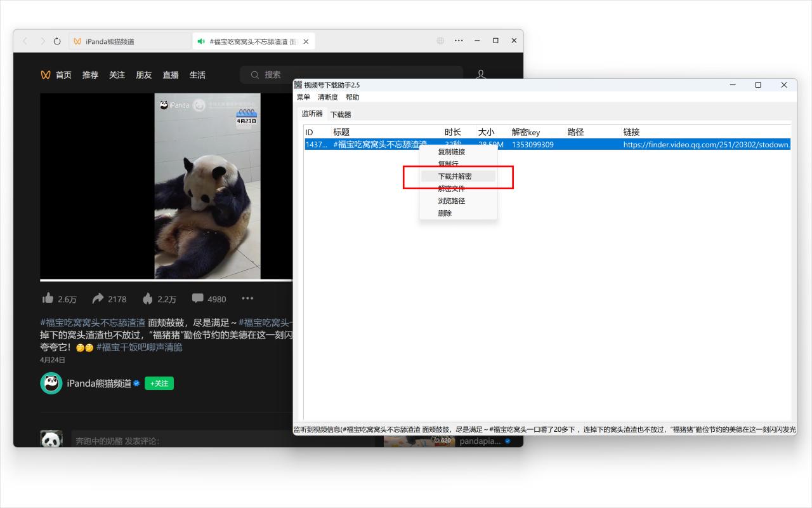Choose 删除 to delete the listed entry
The image size is (812, 508).
tap(445, 213)
